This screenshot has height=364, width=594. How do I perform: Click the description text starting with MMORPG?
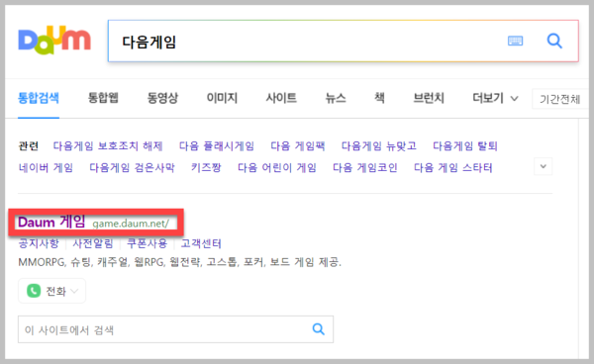pyautogui.click(x=179, y=262)
